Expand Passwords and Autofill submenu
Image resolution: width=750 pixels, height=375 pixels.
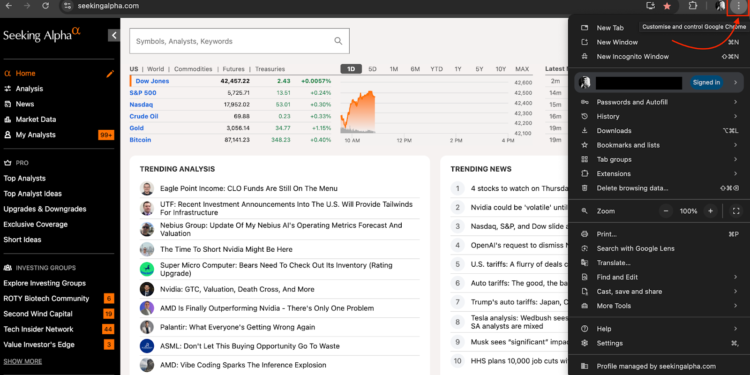click(659, 102)
